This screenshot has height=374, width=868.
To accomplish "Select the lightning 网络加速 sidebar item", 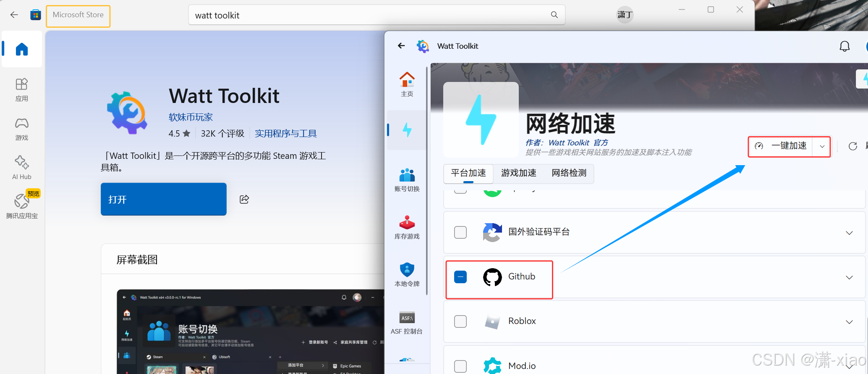I will click(407, 130).
